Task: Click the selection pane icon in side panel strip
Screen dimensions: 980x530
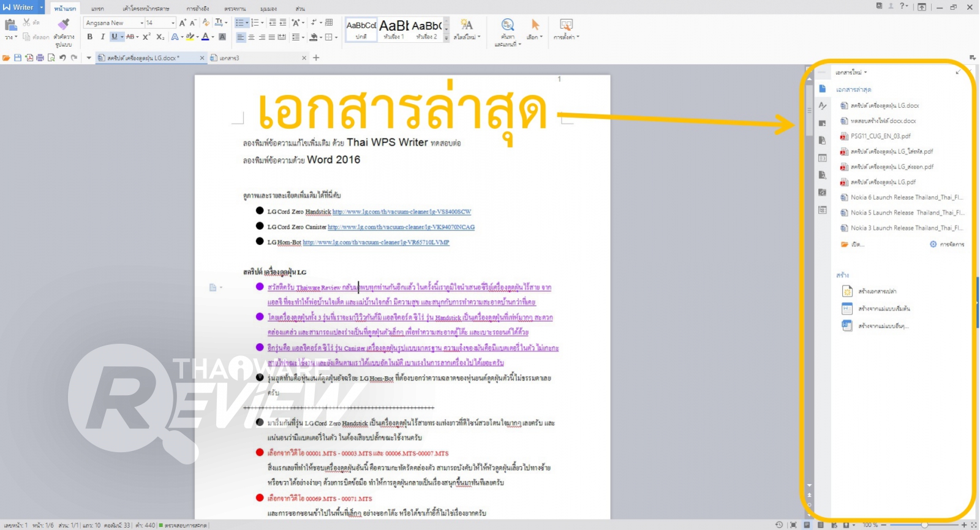Action: point(823,123)
